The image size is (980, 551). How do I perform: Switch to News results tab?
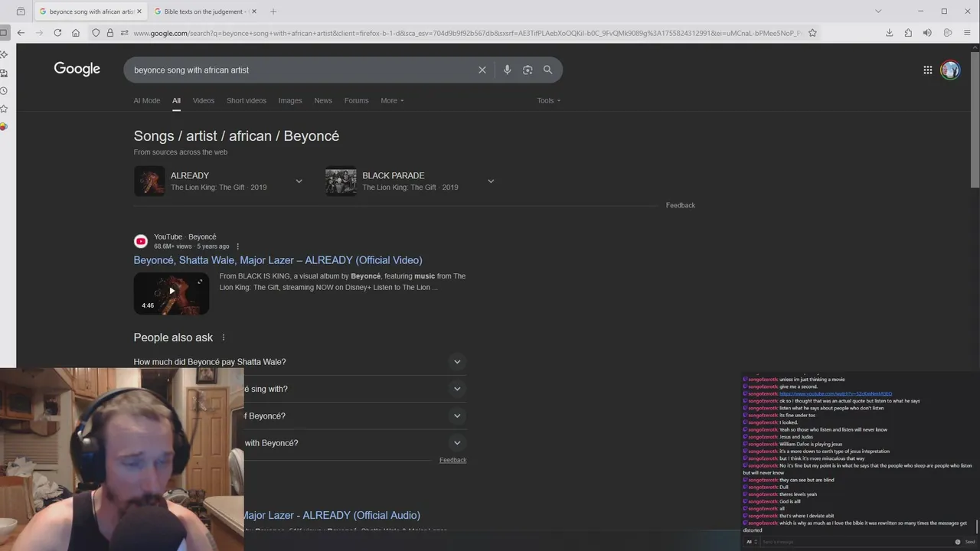click(323, 100)
